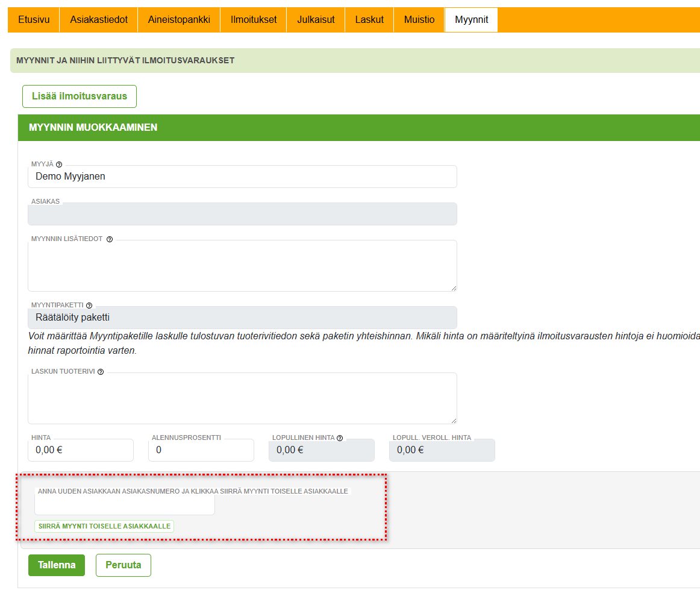Screen dimensions: 700x593
Task: Click into the Myynnin lisätiedot text area
Action: point(242,266)
